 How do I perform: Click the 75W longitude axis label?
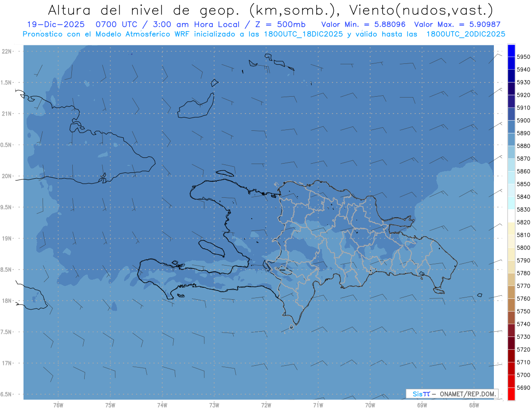coord(110,405)
